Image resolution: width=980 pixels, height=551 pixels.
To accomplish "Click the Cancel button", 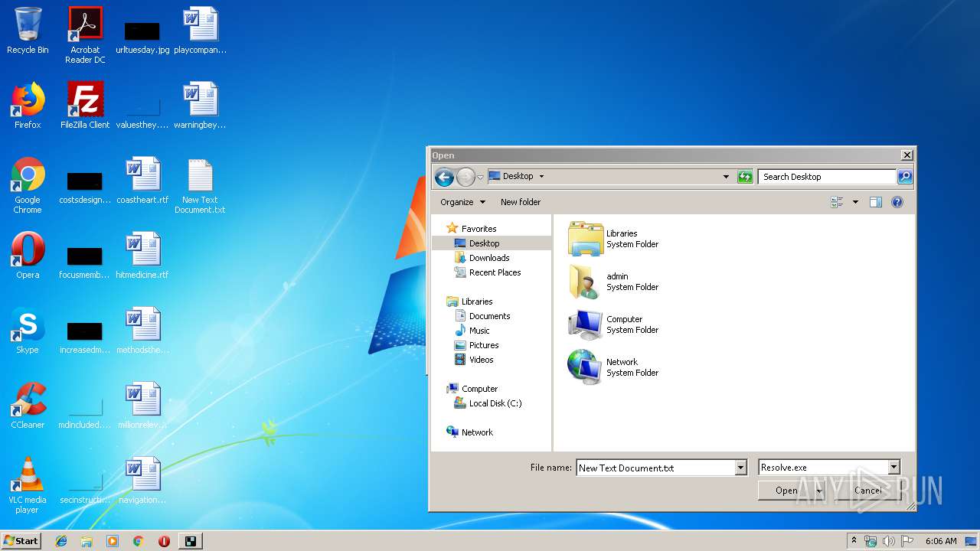I will pos(867,491).
